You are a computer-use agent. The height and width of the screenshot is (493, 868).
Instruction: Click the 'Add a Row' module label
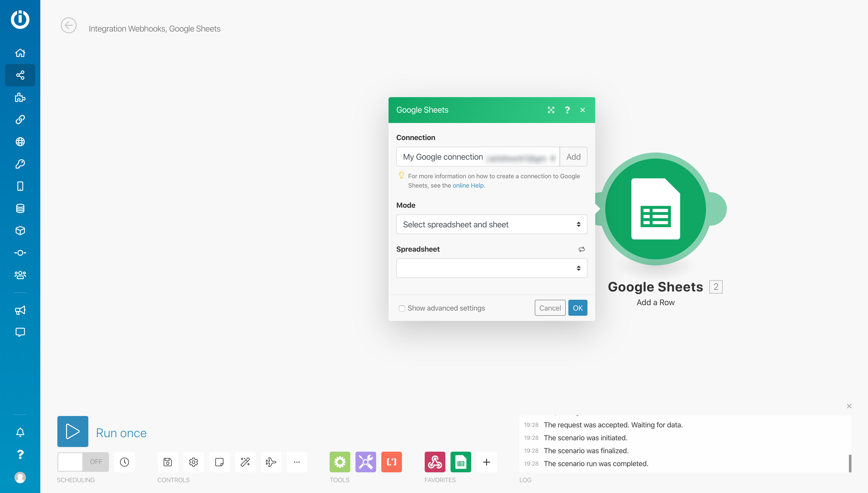click(656, 302)
